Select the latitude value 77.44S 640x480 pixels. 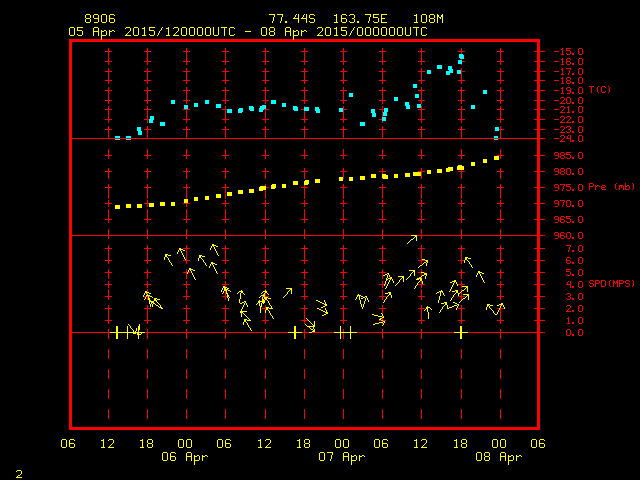(x=292, y=19)
